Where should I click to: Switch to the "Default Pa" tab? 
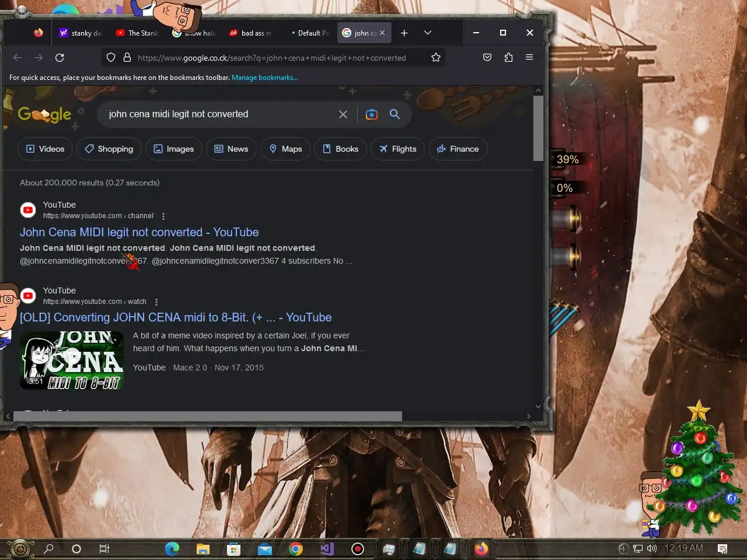coord(308,33)
